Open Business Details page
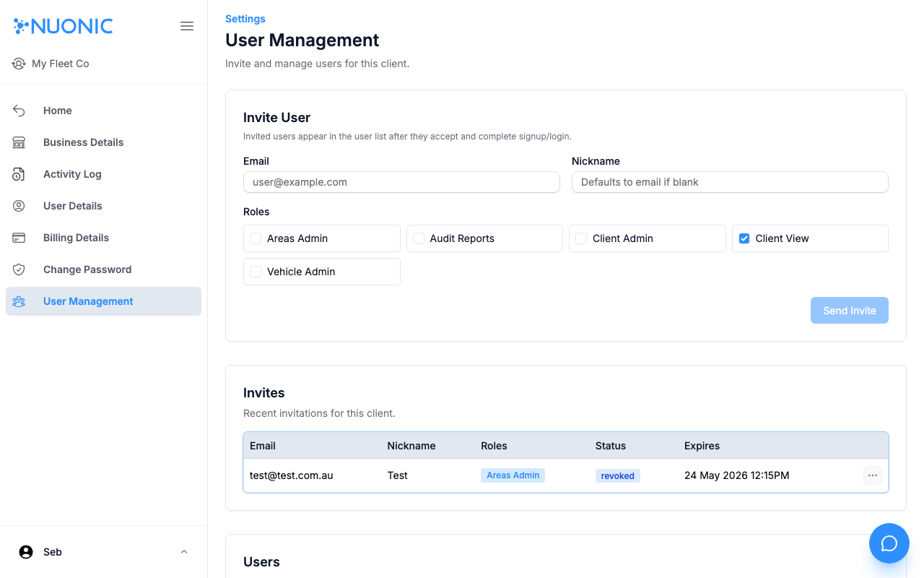 pos(103,142)
